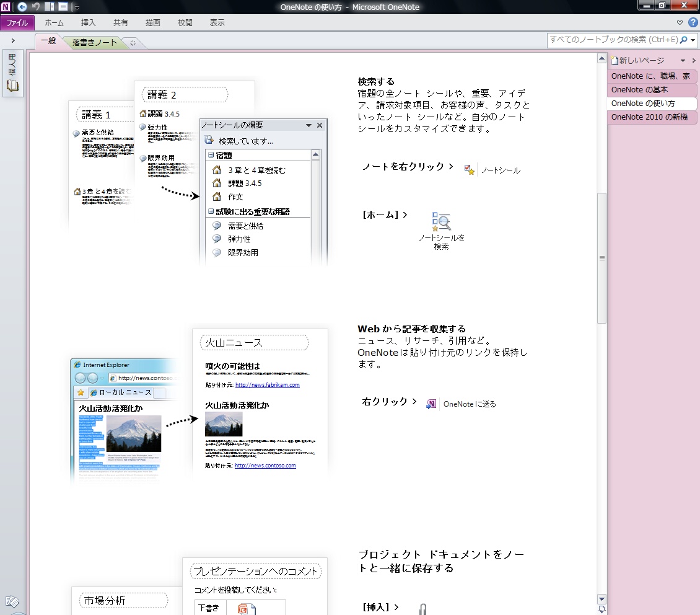Click the 作文 entry in tag summary
The width and height of the screenshot is (700, 615).
pos(235,197)
